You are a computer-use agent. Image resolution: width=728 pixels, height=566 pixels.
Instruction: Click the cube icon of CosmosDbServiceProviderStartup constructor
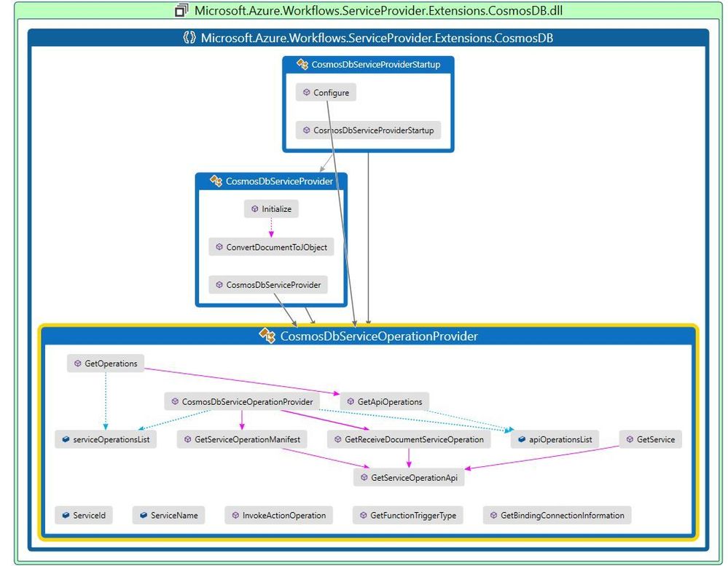click(306, 130)
